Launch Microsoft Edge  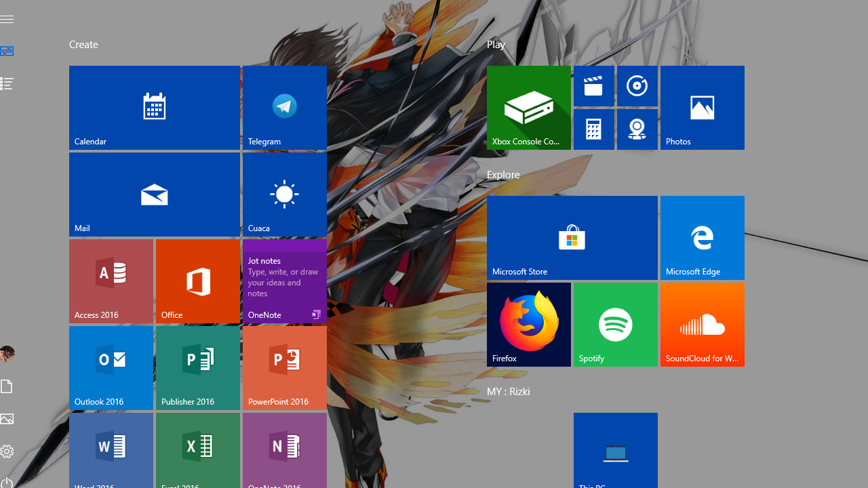702,237
